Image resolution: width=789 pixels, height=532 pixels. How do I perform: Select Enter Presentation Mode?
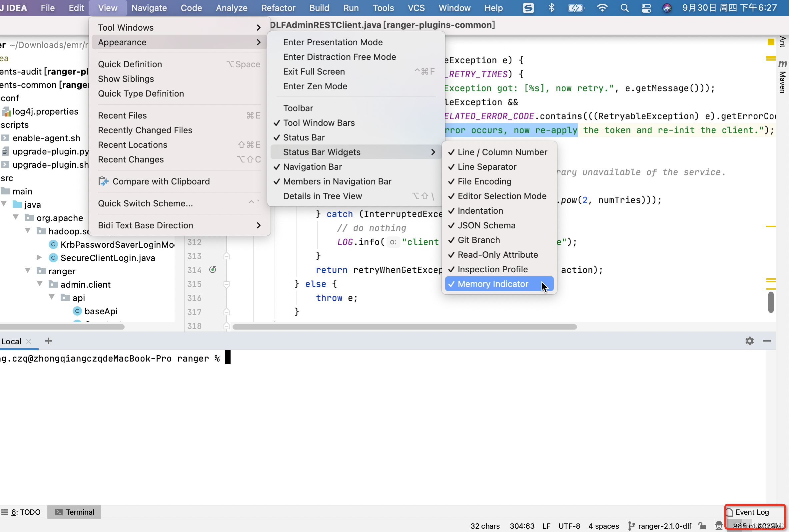click(333, 42)
